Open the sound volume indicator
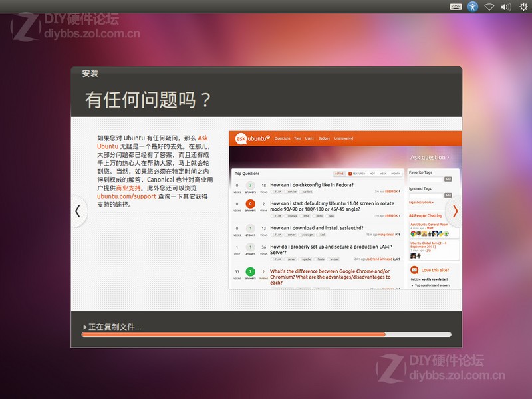532x399 pixels. [506, 7]
